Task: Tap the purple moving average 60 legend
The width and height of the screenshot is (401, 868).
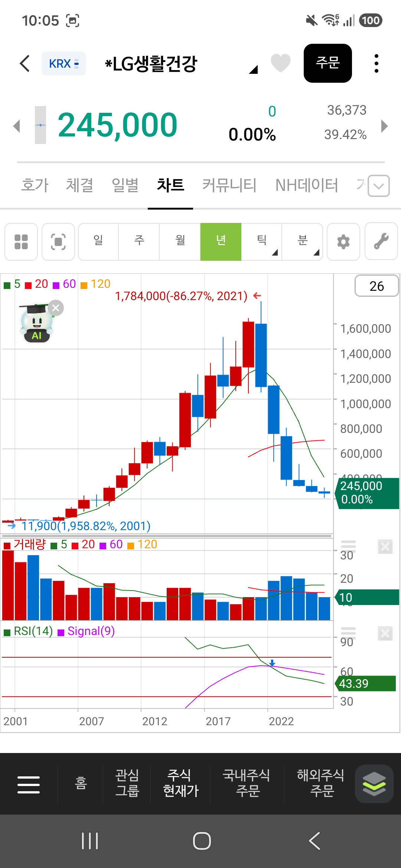Action: point(64,284)
